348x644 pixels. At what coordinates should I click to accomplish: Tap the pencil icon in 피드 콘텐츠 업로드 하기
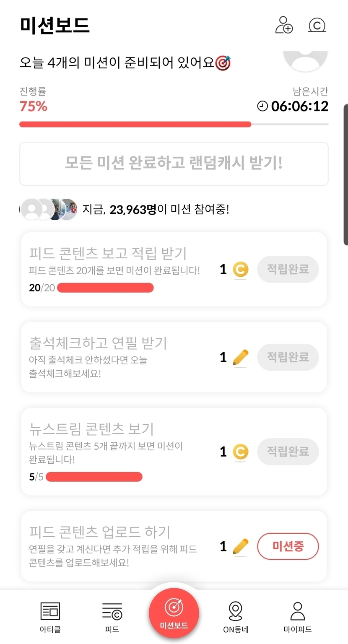click(x=240, y=547)
